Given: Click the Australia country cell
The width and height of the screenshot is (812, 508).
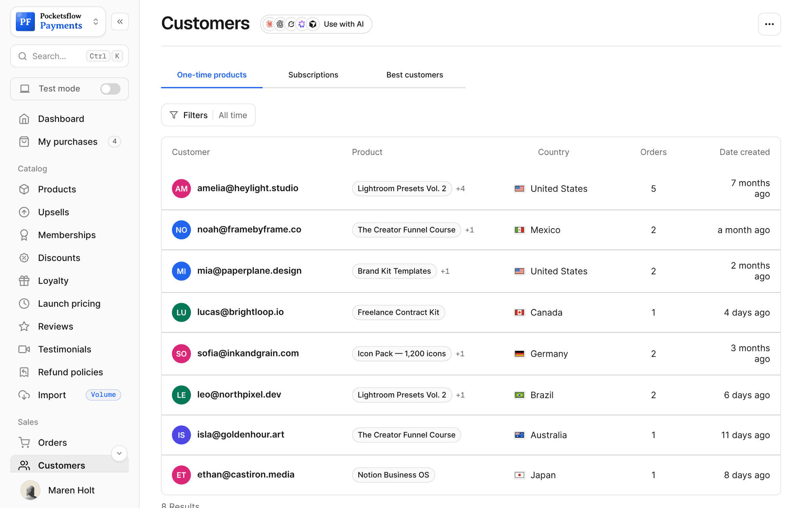Looking at the screenshot, I should click(x=541, y=435).
